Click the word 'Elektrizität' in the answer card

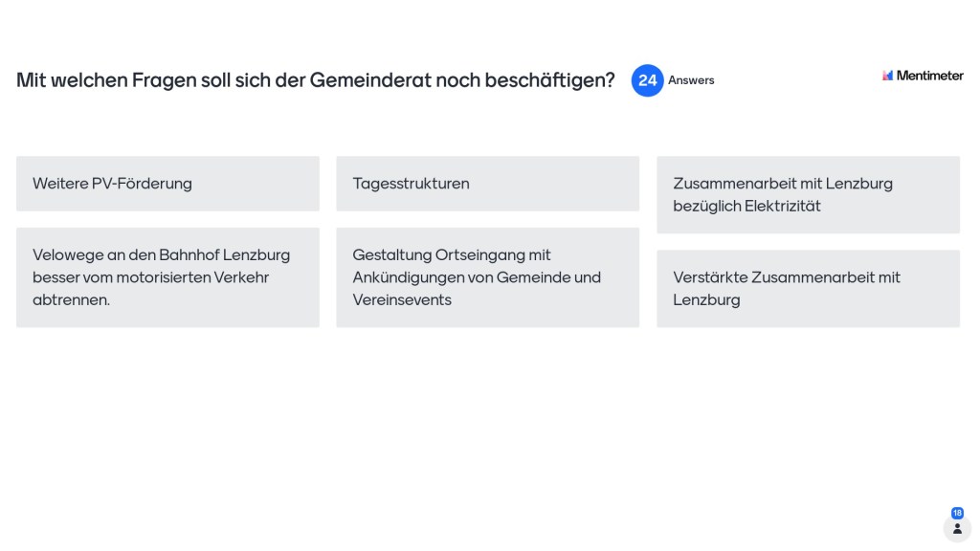coord(782,206)
